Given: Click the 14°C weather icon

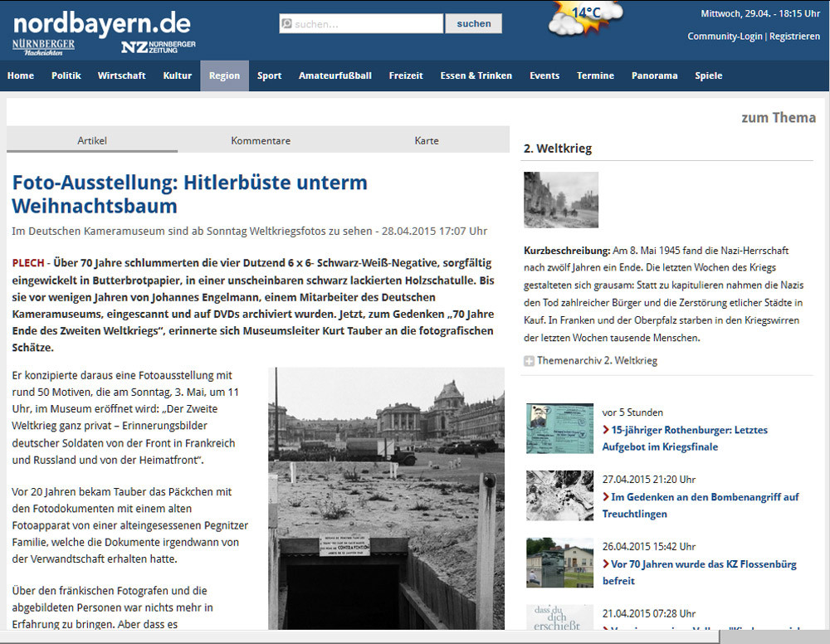Looking at the screenshot, I should [584, 19].
